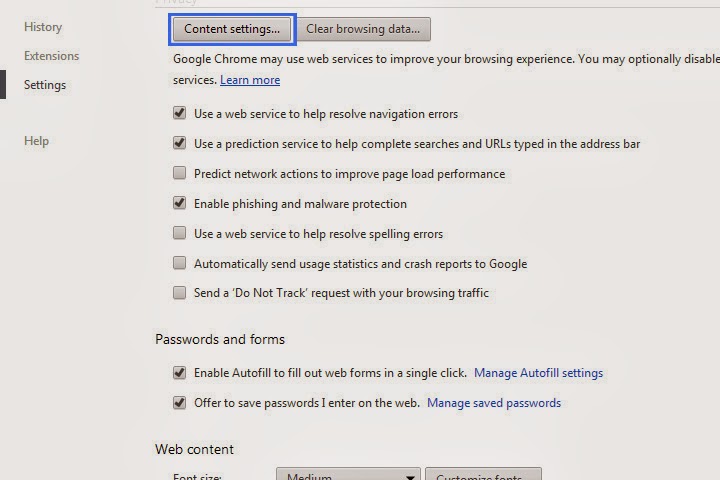The width and height of the screenshot is (720, 480).
Task: Enable Do Not Track request checkbox
Action: [180, 293]
